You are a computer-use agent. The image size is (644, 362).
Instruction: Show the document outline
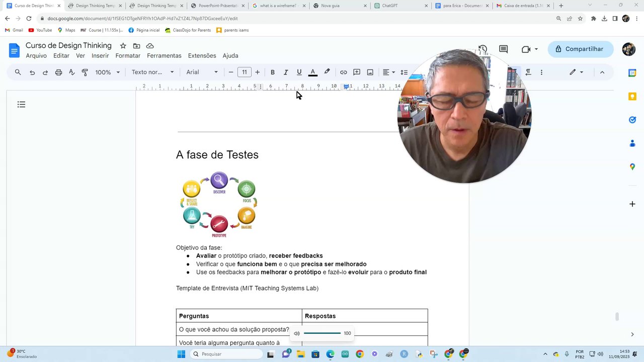coord(21,105)
